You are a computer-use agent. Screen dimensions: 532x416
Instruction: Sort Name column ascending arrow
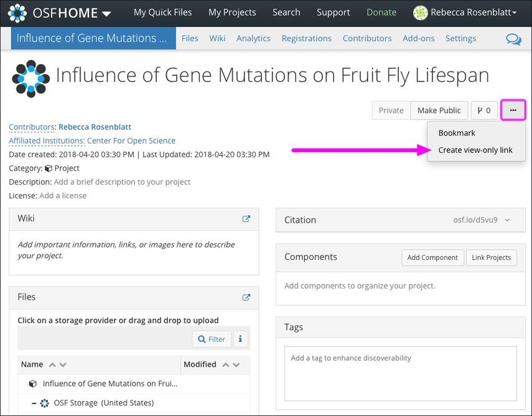point(52,365)
